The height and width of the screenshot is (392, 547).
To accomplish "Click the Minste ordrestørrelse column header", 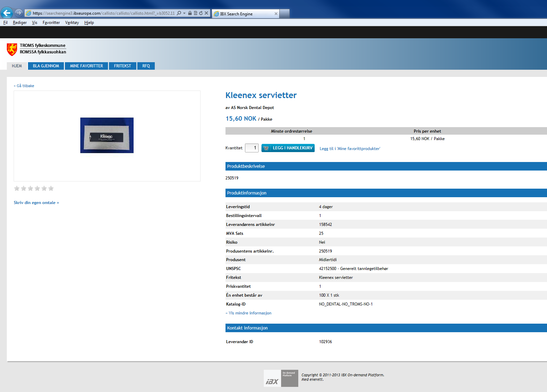I will coord(291,131).
